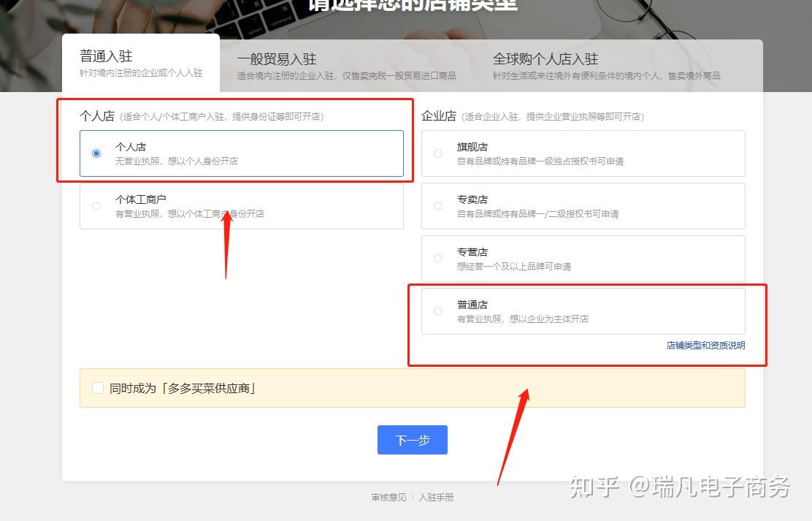The image size is (812, 521).
Task: Open the 审核意见 footer link
Action: (x=389, y=497)
